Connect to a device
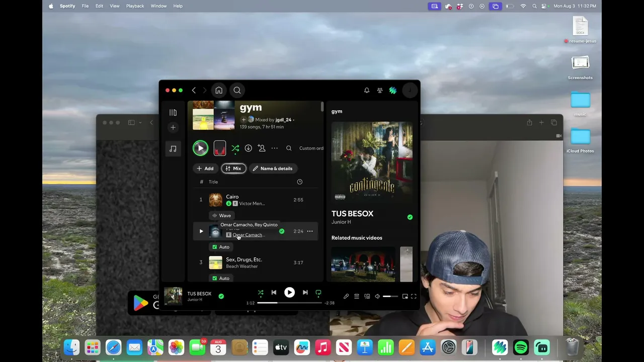The image size is (644, 362). [x=367, y=297]
